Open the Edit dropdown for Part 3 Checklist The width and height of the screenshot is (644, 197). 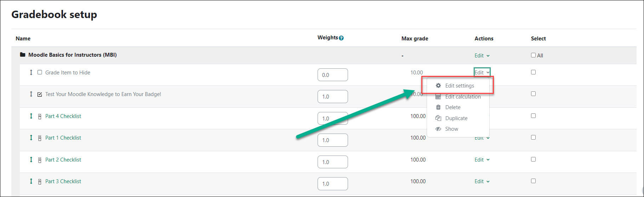click(x=482, y=181)
